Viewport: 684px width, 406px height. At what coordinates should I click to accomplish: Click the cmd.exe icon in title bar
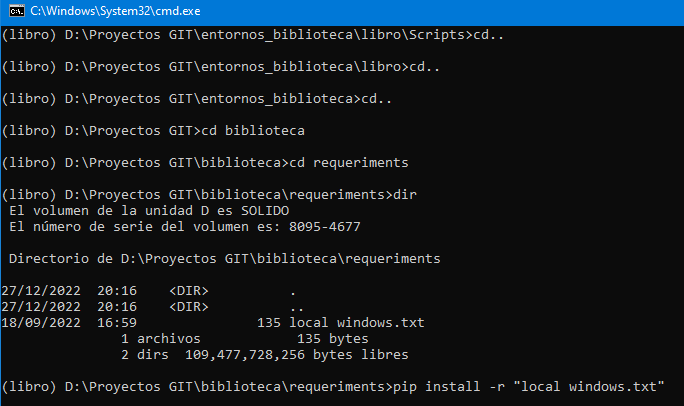[x=13, y=11]
